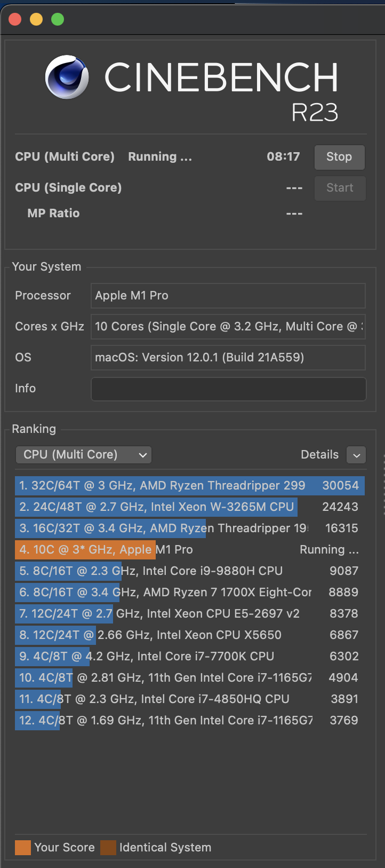
Task: Select the Ryzen 7 1700X ranking row
Action: click(x=189, y=593)
